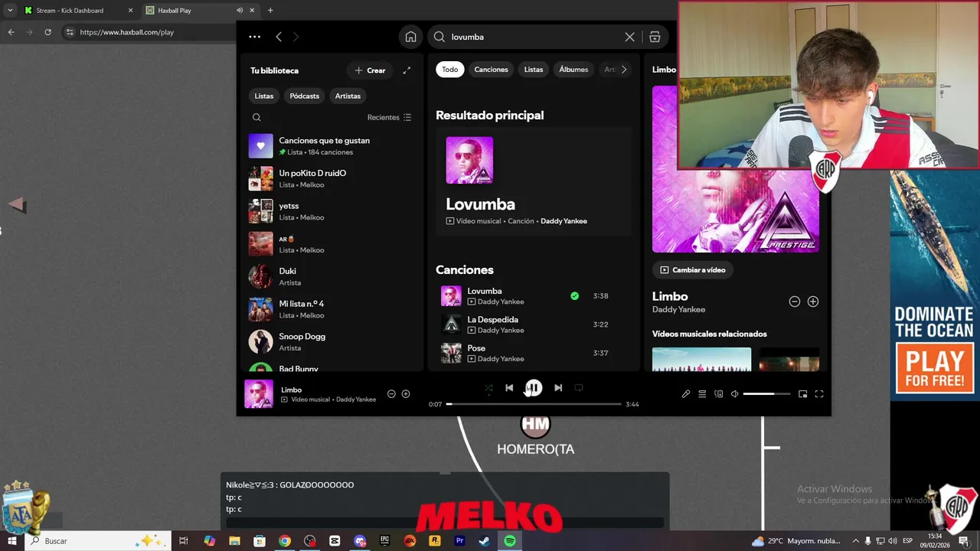
Task: Enter Spotify full screen mode
Action: coord(819,394)
